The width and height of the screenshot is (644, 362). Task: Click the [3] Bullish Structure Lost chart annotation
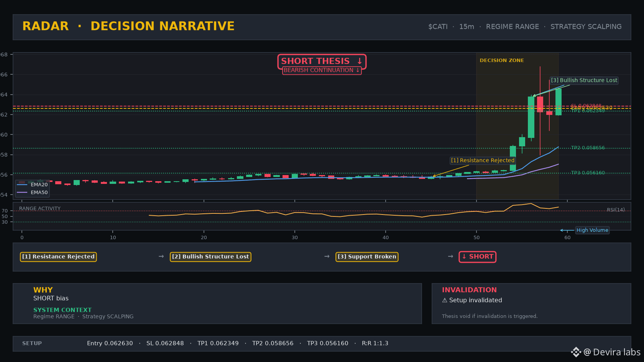(x=584, y=80)
